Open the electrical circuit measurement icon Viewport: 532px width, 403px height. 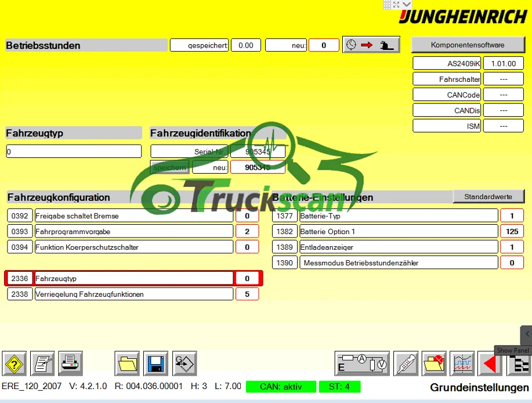(x=362, y=364)
